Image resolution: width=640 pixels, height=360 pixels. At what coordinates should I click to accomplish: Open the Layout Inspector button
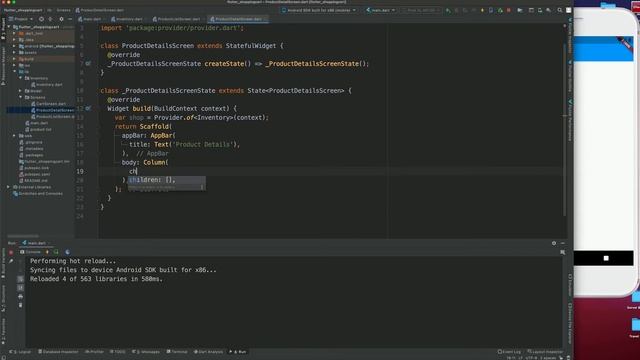click(545, 351)
